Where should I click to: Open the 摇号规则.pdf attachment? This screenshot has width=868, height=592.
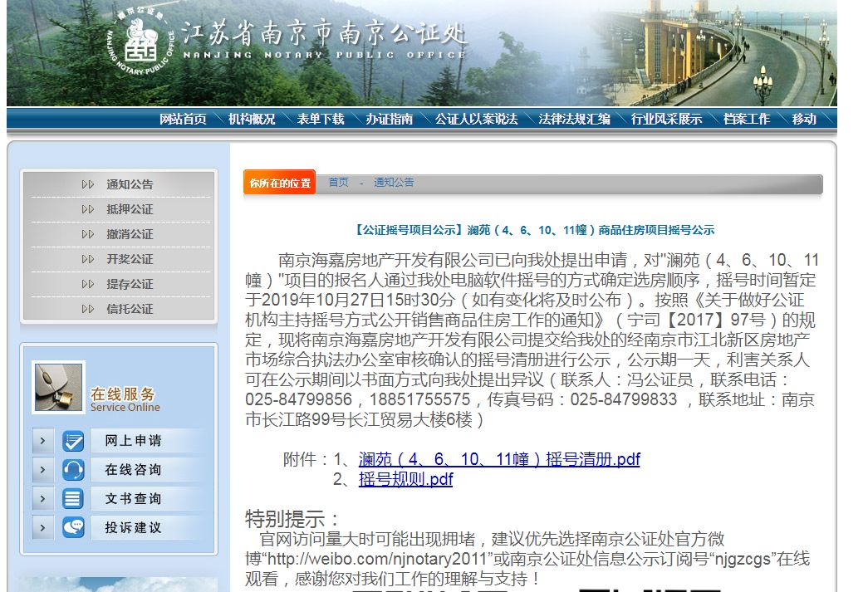click(x=406, y=479)
